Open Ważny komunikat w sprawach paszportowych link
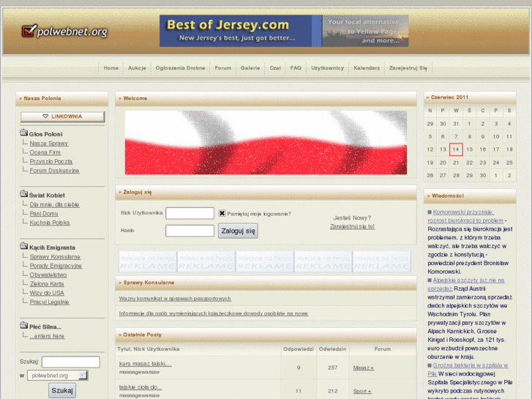Image resolution: width=532 pixels, height=399 pixels. point(175,299)
